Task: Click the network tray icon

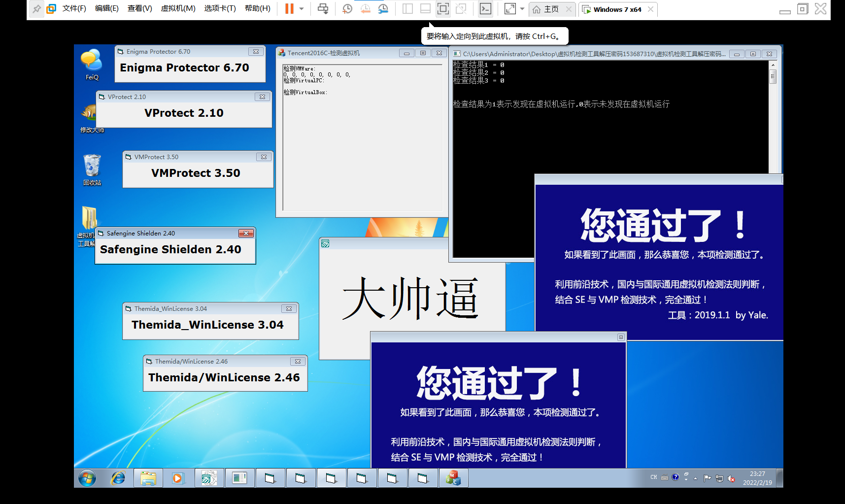Action: (x=719, y=478)
